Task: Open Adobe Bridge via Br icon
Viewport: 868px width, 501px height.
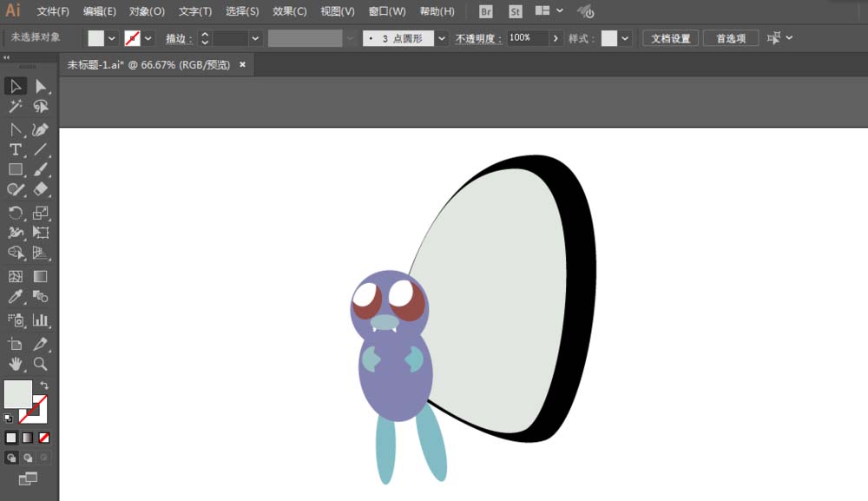Action: point(486,11)
